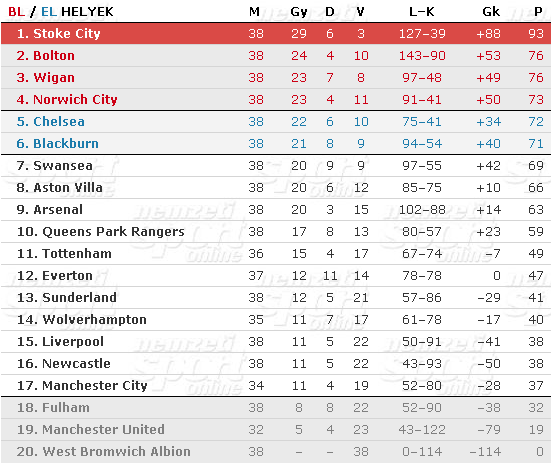Click the BL label in header
This screenshot has width=551, height=463.
coord(17,12)
